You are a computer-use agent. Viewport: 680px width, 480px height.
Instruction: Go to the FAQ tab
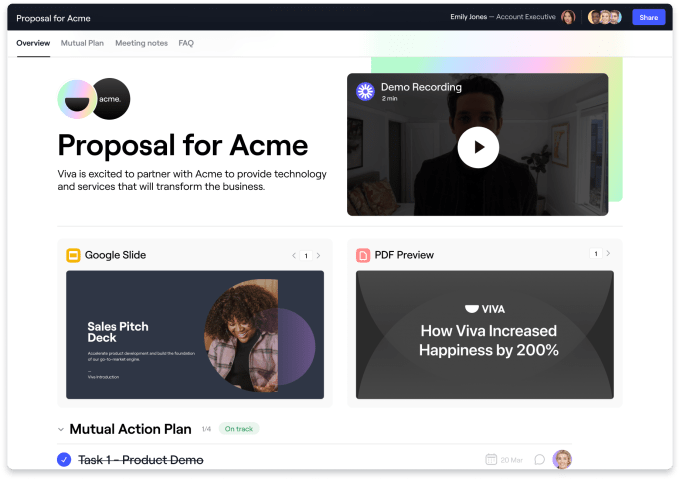186,43
